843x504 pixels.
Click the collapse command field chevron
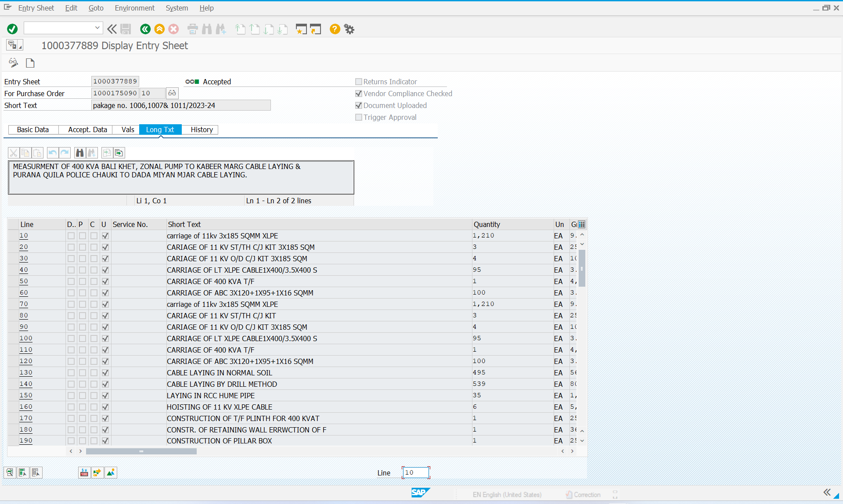click(112, 29)
